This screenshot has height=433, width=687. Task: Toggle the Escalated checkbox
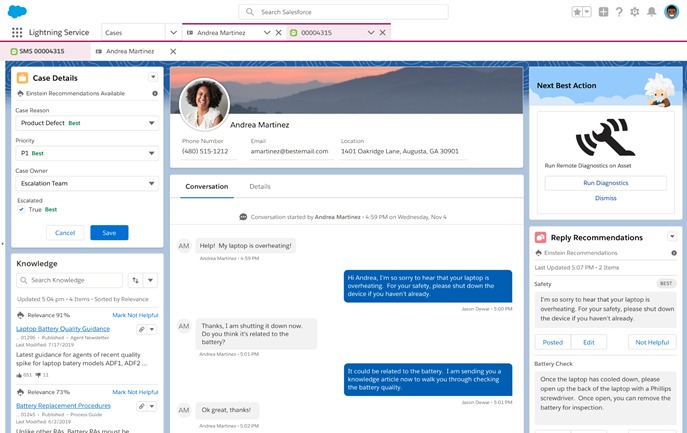[x=21, y=209]
